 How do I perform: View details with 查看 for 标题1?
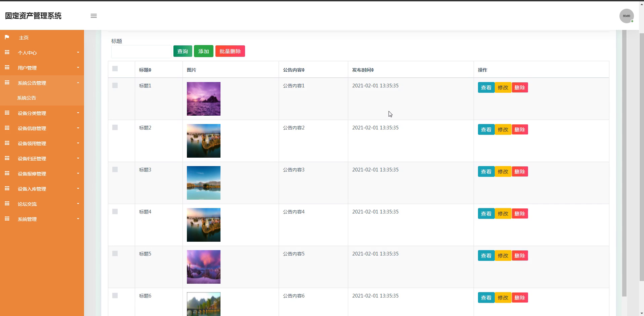pyautogui.click(x=486, y=87)
